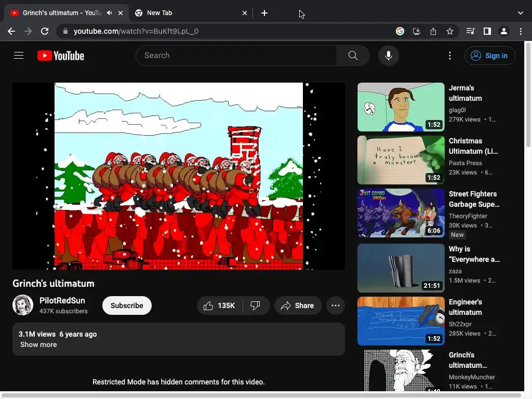
Task: Open Why is "Everywhere a... title
Action: click(x=474, y=254)
